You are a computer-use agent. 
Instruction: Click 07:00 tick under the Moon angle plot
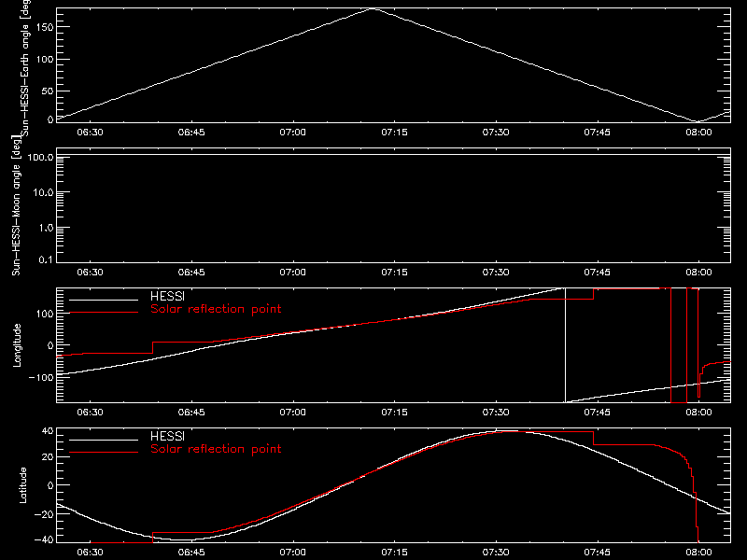(x=292, y=272)
